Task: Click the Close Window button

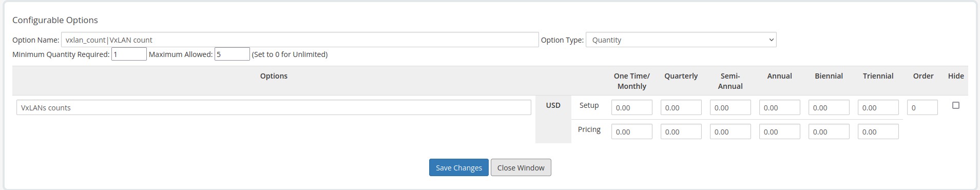Action: [x=521, y=167]
